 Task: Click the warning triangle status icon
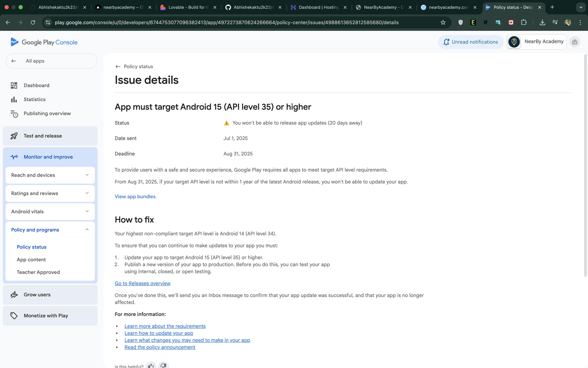tap(226, 123)
